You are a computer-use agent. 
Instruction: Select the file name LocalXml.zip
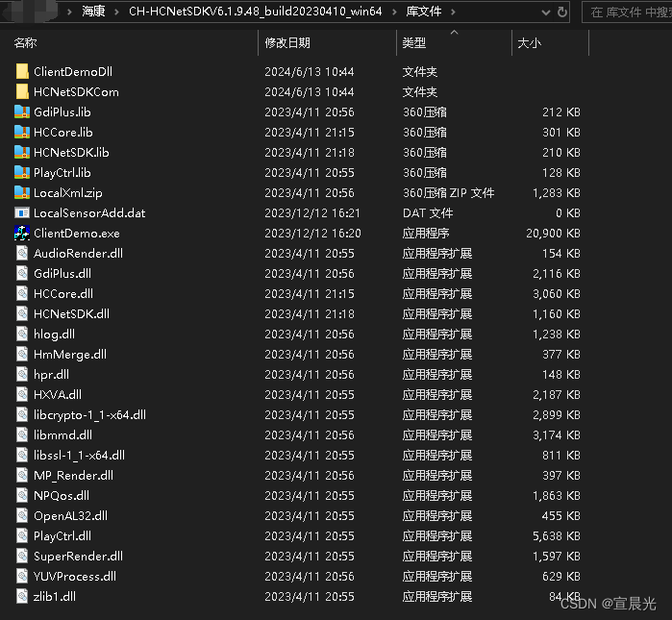click(68, 193)
